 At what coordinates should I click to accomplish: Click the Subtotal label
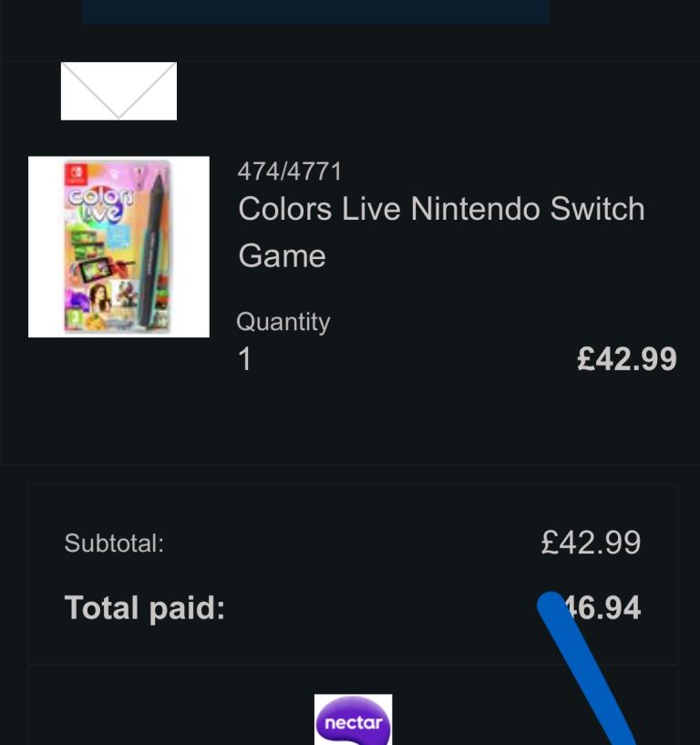[x=114, y=543]
